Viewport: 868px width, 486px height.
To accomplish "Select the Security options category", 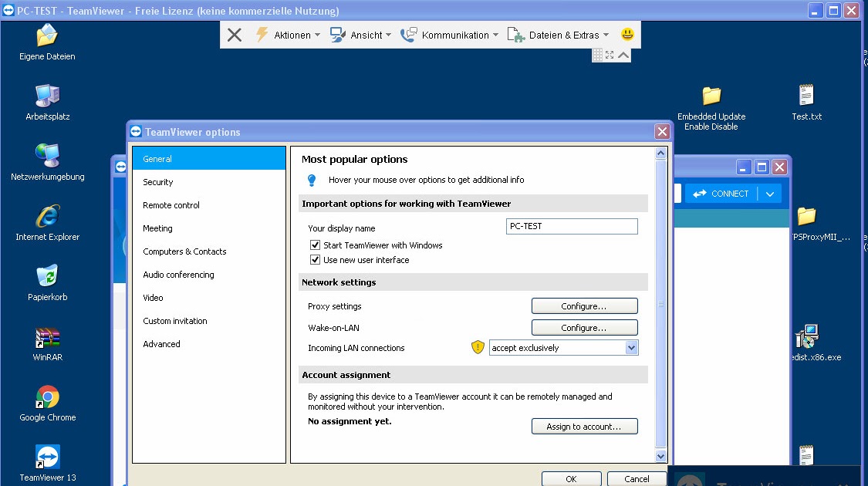I will pyautogui.click(x=209, y=182).
